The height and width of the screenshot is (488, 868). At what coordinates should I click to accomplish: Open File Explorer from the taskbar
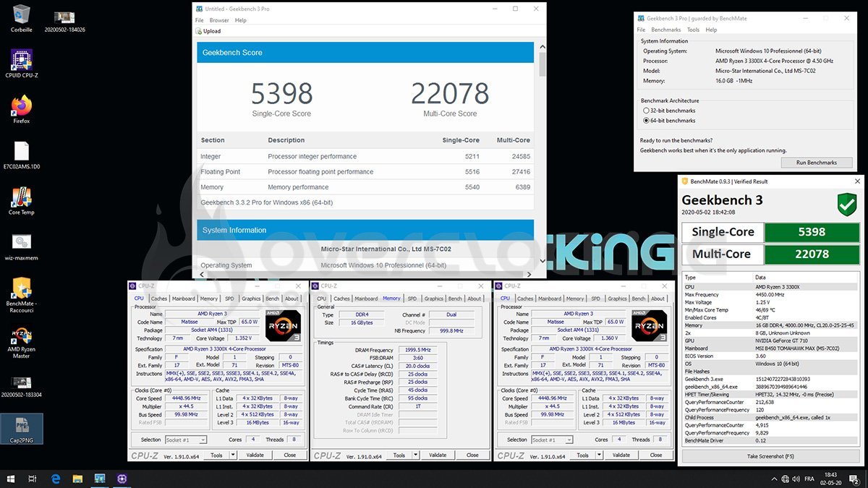coord(77,479)
